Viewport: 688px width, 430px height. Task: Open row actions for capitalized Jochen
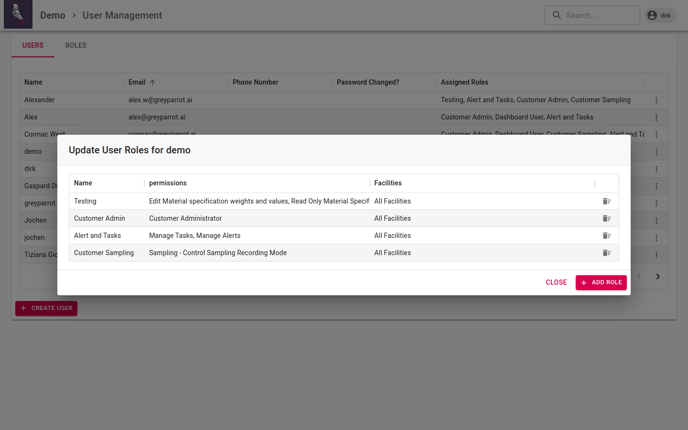click(x=656, y=220)
